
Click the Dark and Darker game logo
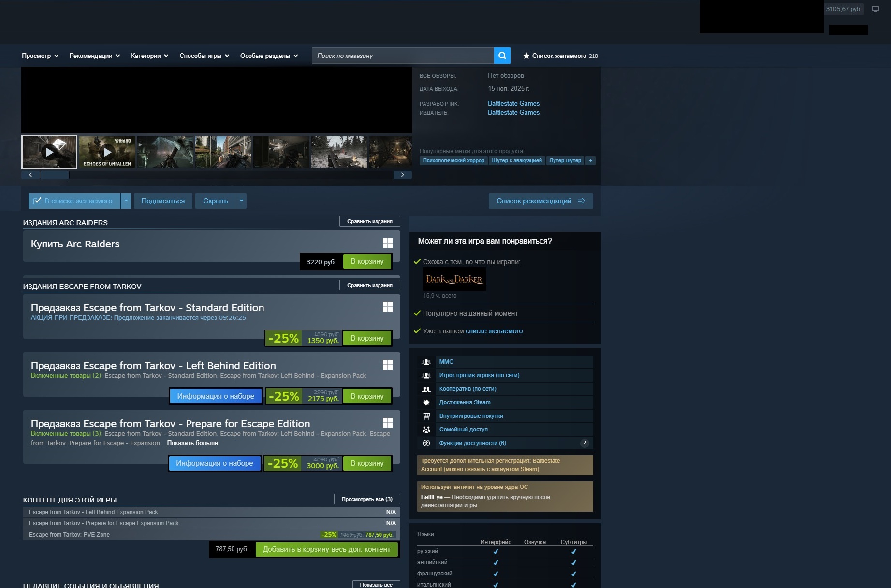tap(454, 279)
